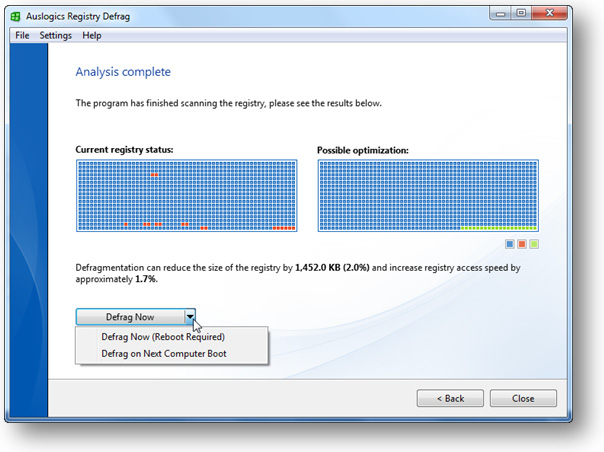Click the Possible optimization cluster map

428,195
